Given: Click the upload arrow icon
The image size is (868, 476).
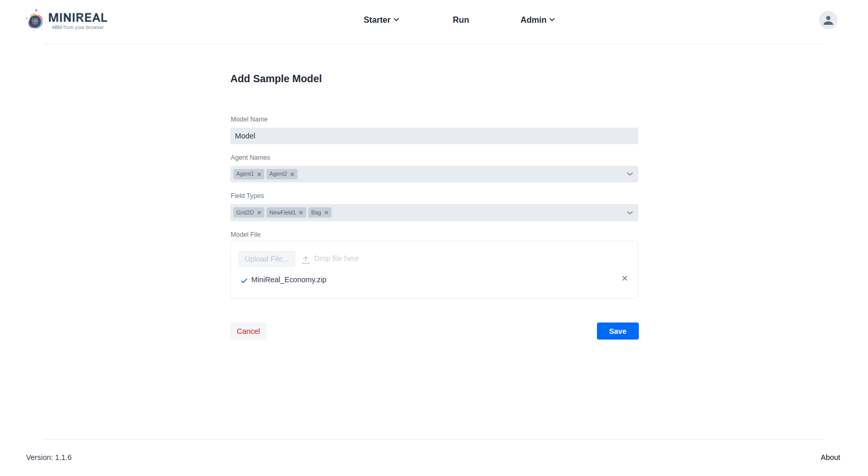Looking at the screenshot, I should pyautogui.click(x=306, y=259).
